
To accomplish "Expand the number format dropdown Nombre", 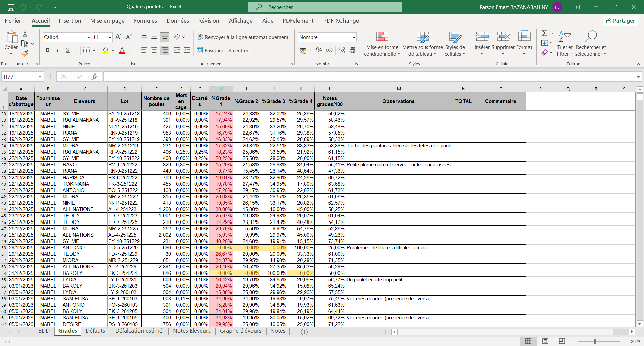I will pyautogui.click(x=354, y=37).
